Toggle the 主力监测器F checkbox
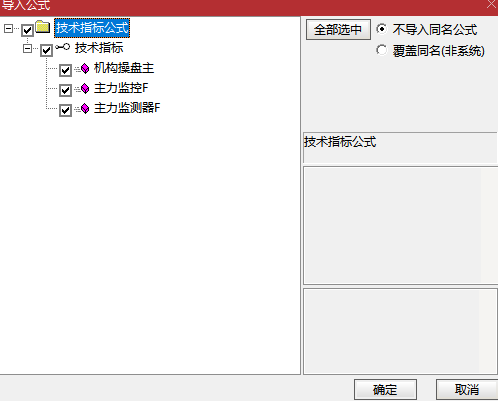Viewport: 498px width, 401px height. click(x=65, y=110)
